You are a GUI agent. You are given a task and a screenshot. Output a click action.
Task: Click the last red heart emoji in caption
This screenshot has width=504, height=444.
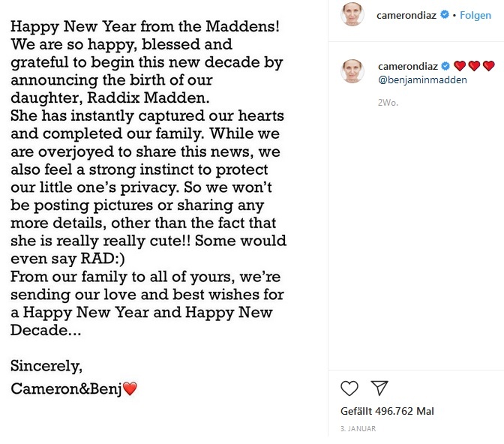[x=488, y=66]
